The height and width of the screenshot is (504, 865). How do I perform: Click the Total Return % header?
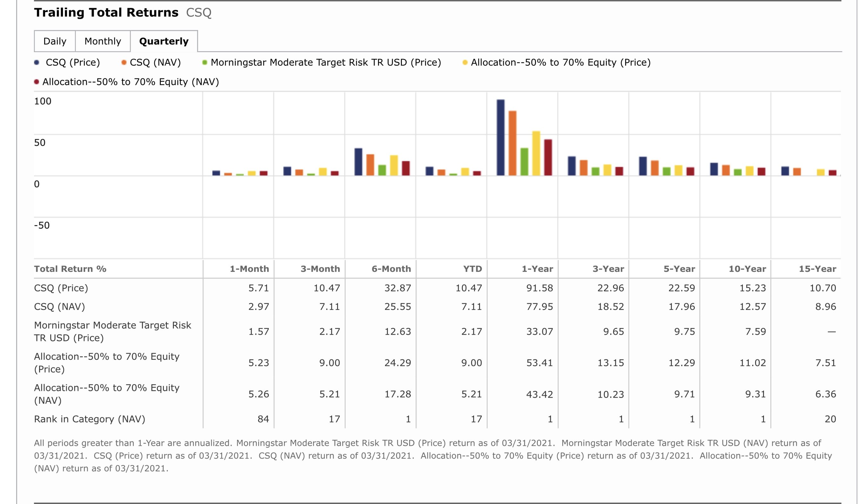coord(70,269)
